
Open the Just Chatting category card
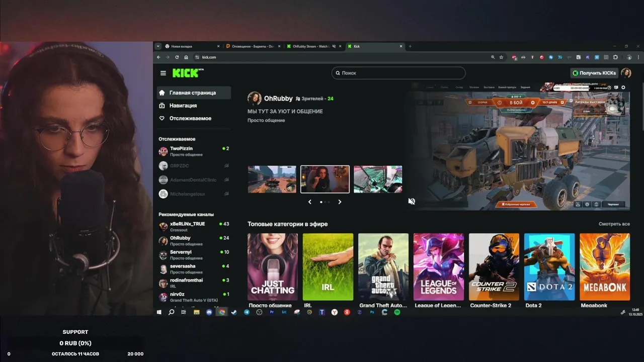tap(272, 267)
